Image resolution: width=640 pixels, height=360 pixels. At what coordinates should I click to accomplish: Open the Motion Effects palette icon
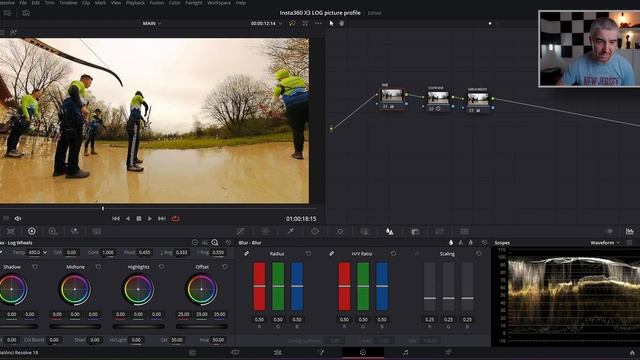(x=96, y=231)
